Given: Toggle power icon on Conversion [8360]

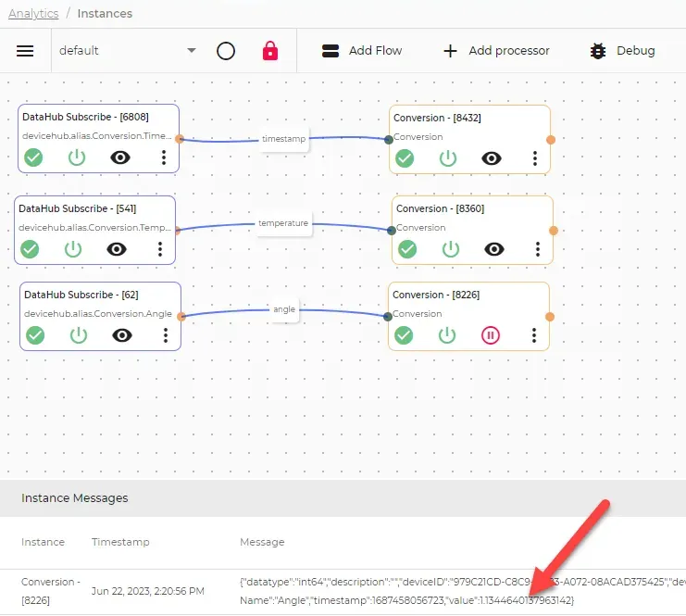Looking at the screenshot, I should (x=451, y=249).
